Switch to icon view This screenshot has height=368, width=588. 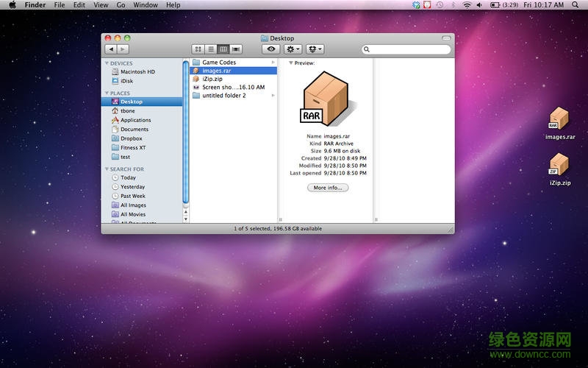click(x=198, y=49)
